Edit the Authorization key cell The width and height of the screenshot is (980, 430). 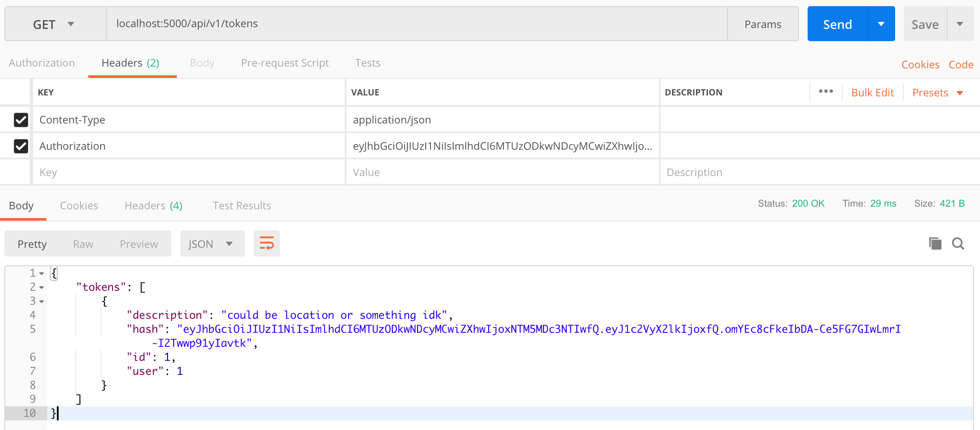189,146
